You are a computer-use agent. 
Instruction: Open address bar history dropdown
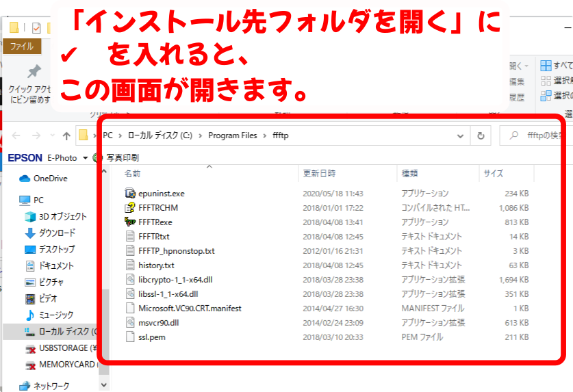[460, 136]
